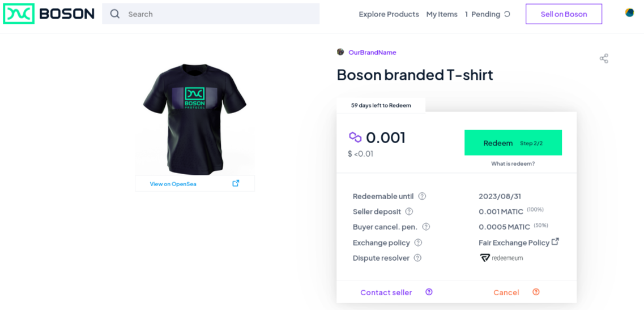Screen dimensions: 644x310
Task: Click the help icon beside Contact seller
Action: coord(429,292)
